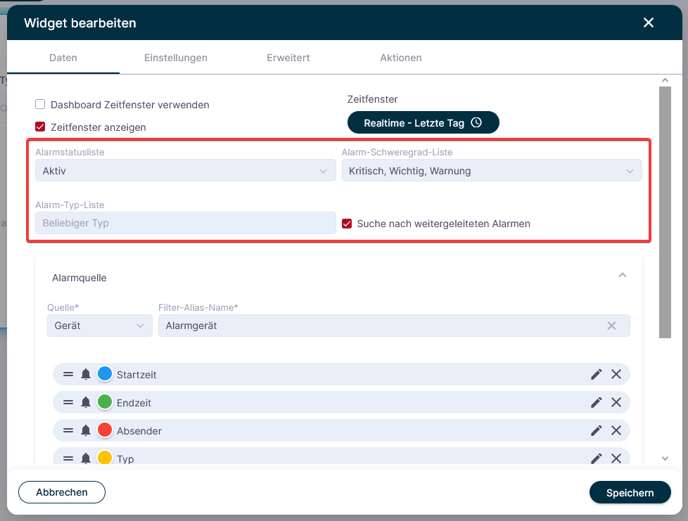This screenshot has width=688, height=521.
Task: Grab the drag handle of Endzeit row
Action: coord(68,402)
